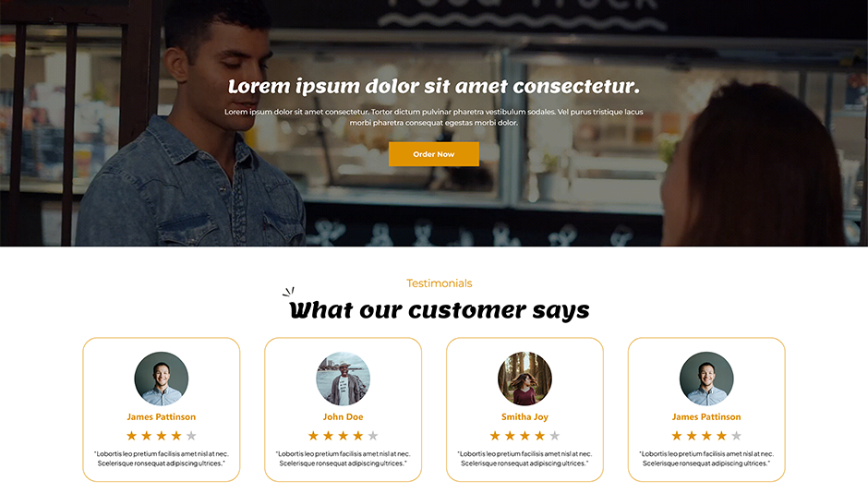
Task: Click fourth gold star in Smitha Joy's rating
Action: [x=540, y=436]
